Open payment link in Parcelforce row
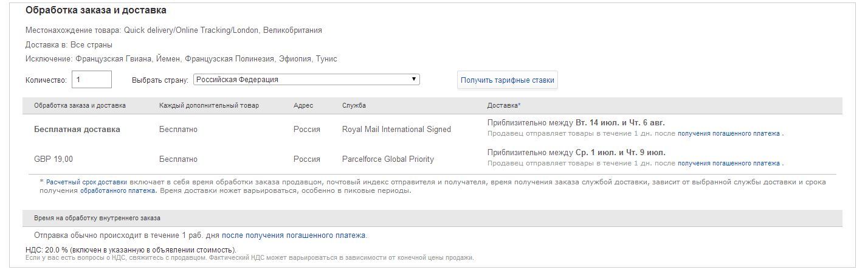 coord(728,164)
